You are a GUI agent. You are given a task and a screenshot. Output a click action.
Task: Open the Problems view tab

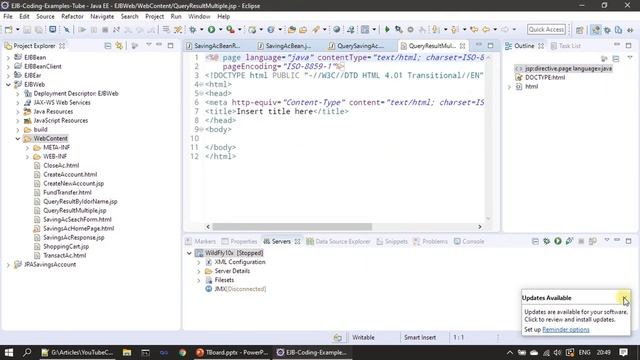point(431,241)
